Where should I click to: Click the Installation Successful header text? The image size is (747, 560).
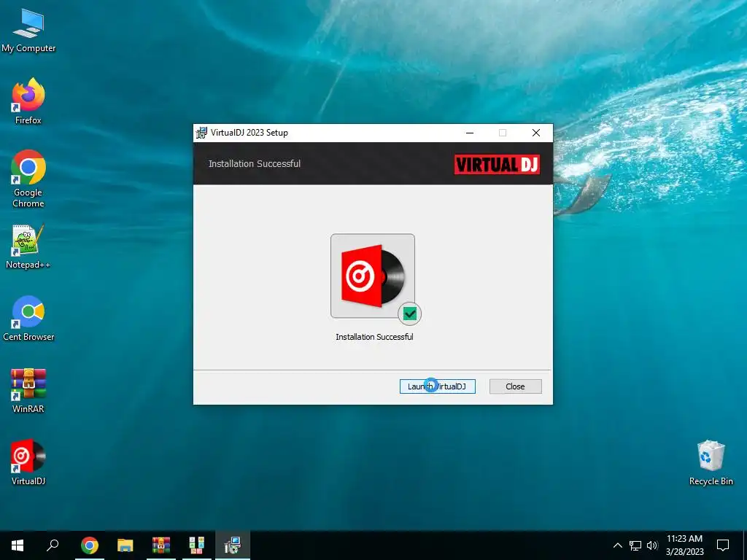click(255, 164)
